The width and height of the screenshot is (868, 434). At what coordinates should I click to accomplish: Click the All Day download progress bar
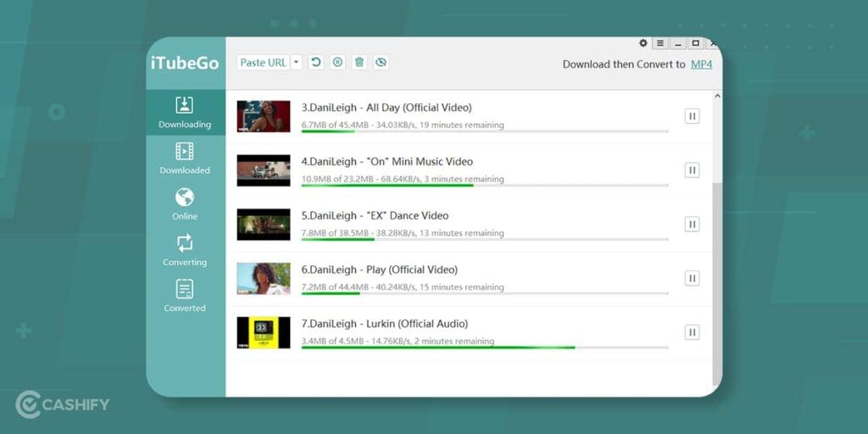tap(484, 131)
